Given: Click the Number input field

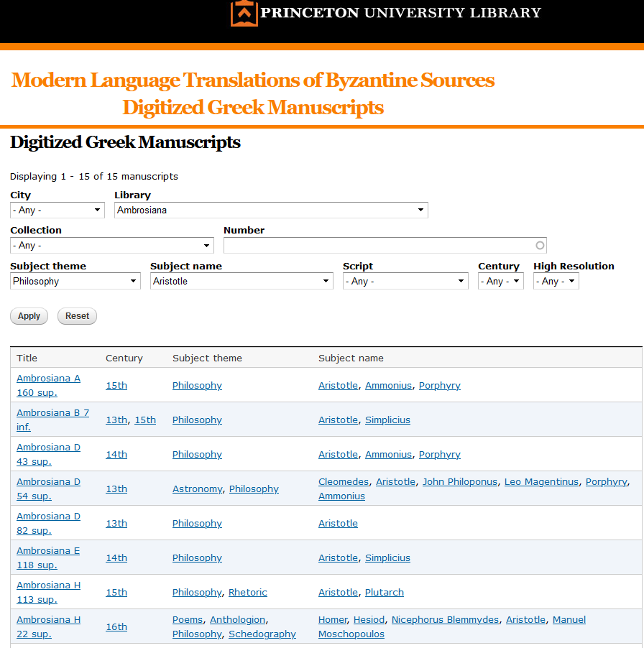Looking at the screenshot, I should [x=385, y=246].
